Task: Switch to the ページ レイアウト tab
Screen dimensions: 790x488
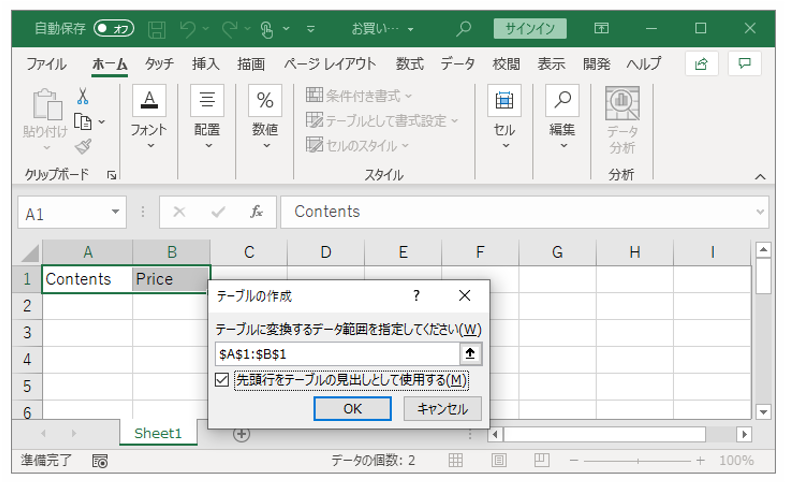Action: point(330,64)
